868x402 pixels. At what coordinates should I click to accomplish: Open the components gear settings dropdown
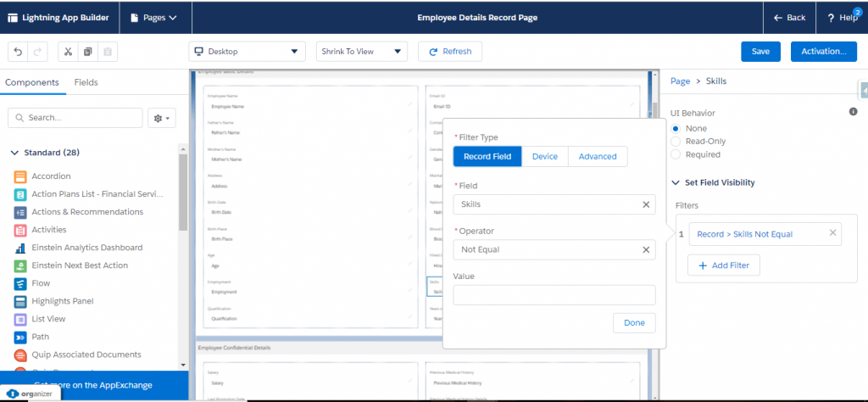pos(162,118)
